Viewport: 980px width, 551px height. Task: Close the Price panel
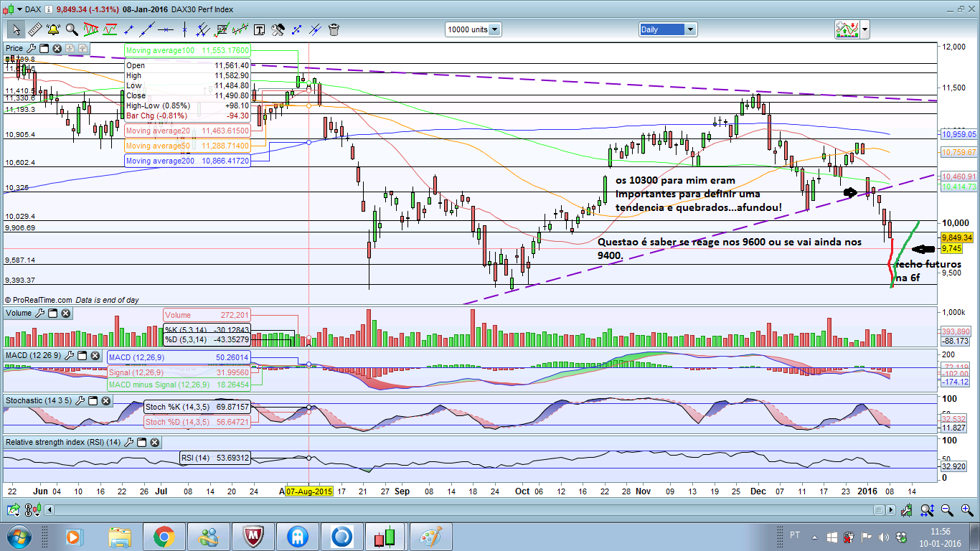[57, 49]
